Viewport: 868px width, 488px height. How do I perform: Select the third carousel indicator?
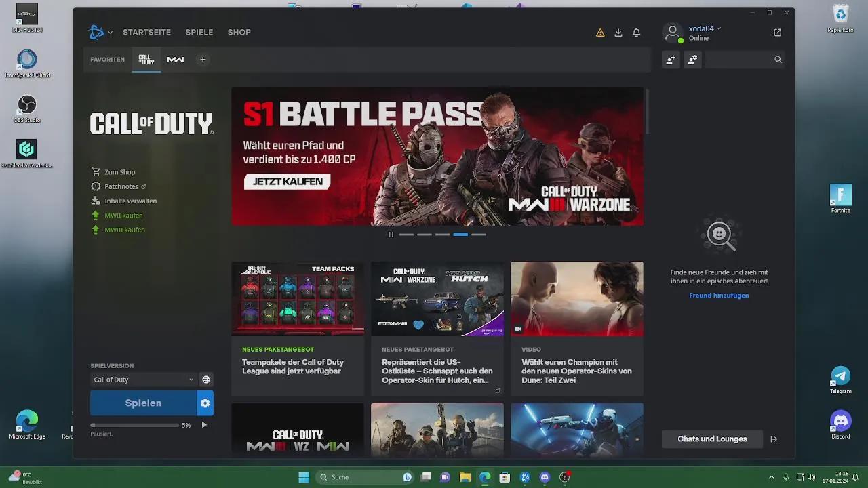pos(443,235)
